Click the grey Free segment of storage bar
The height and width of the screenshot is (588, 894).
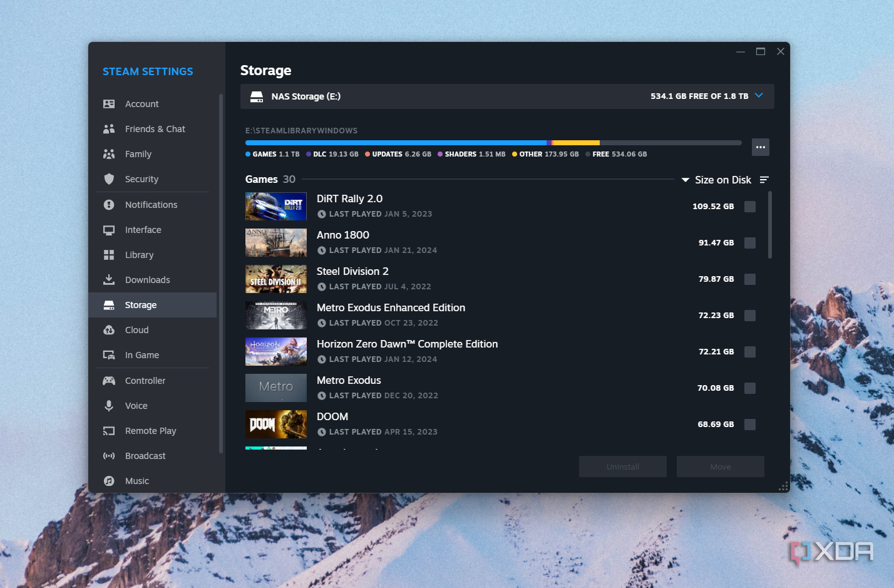670,143
